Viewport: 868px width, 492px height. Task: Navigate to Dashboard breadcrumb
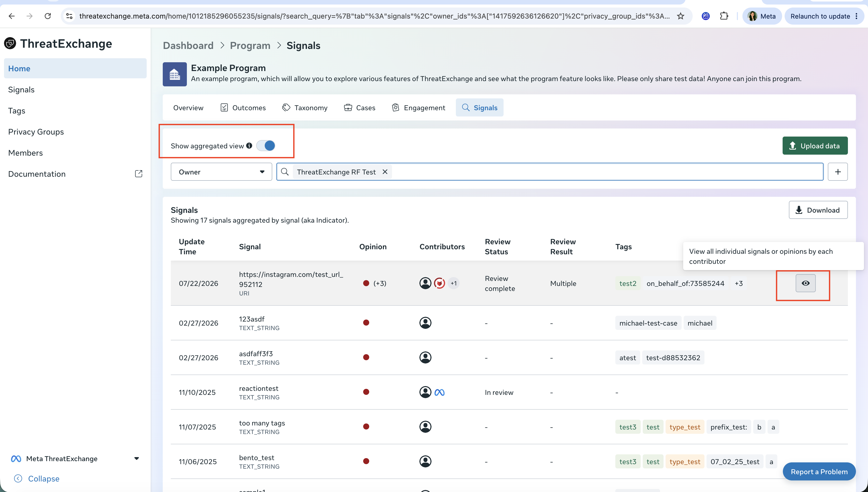[x=188, y=45]
